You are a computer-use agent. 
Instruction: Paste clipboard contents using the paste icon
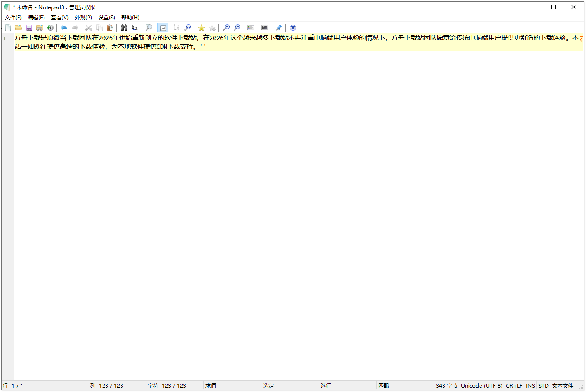click(110, 27)
